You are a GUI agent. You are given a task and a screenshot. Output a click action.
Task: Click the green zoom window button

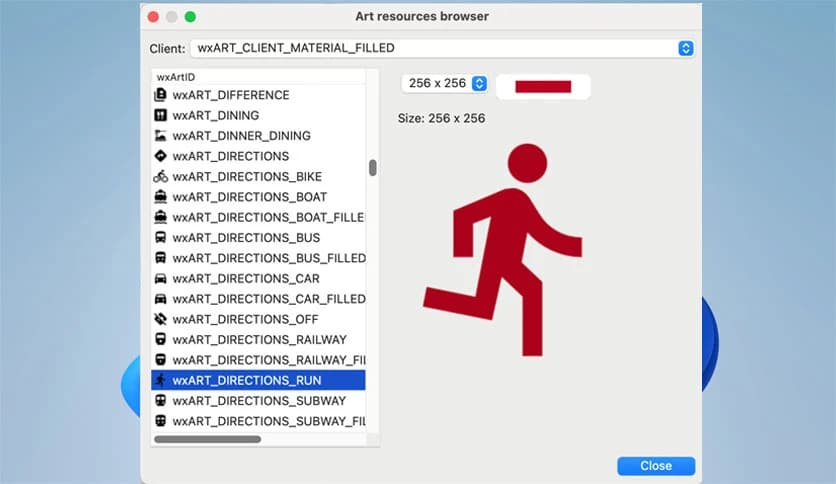coord(190,17)
